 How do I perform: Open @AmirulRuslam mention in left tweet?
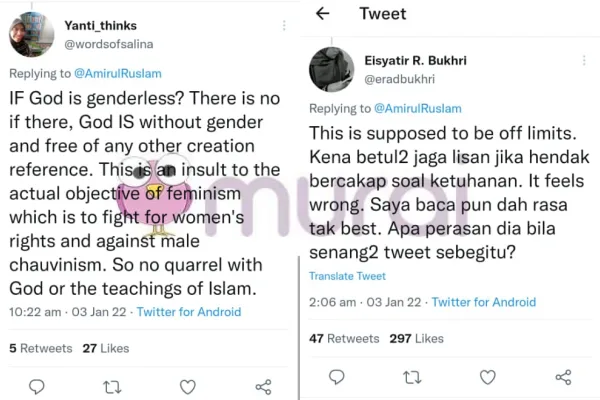(119, 73)
